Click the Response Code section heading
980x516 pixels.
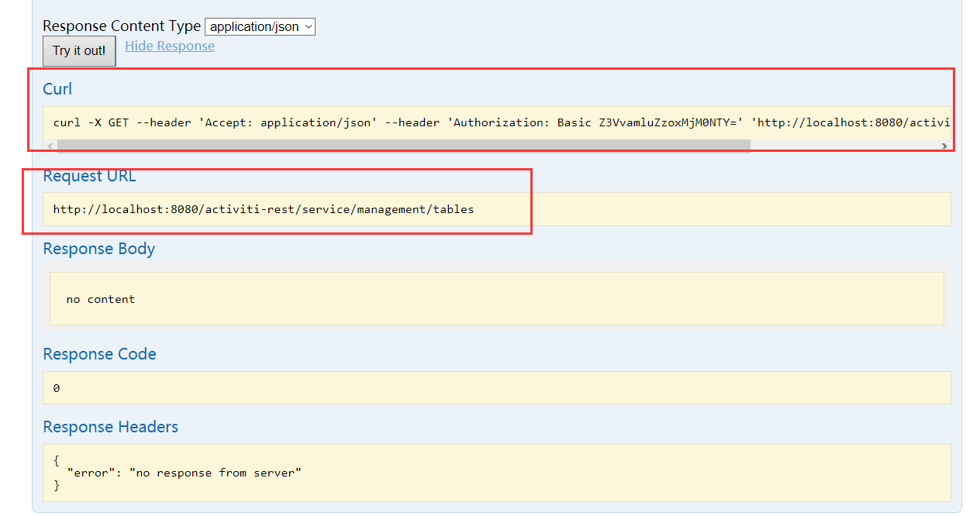(99, 354)
